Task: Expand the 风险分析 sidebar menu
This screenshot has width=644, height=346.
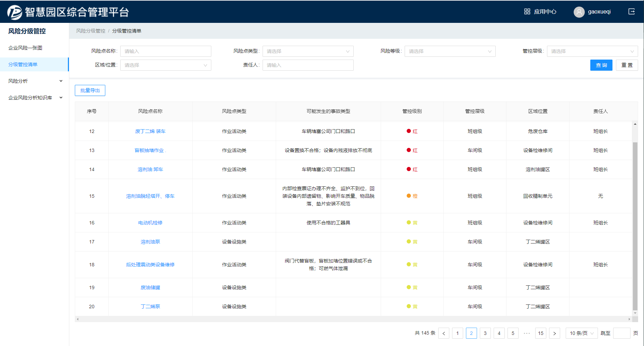Action: (x=34, y=81)
